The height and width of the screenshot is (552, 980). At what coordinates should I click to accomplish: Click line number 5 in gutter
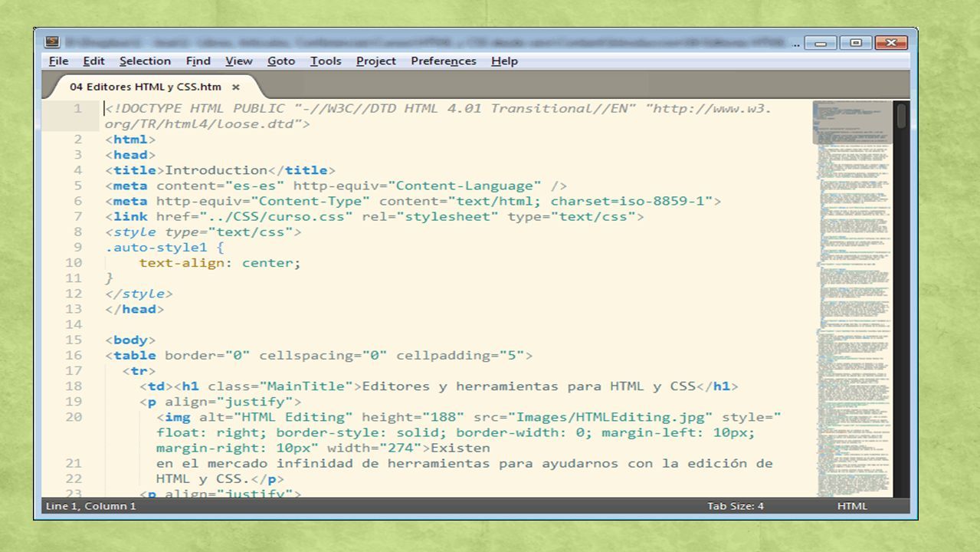77,186
